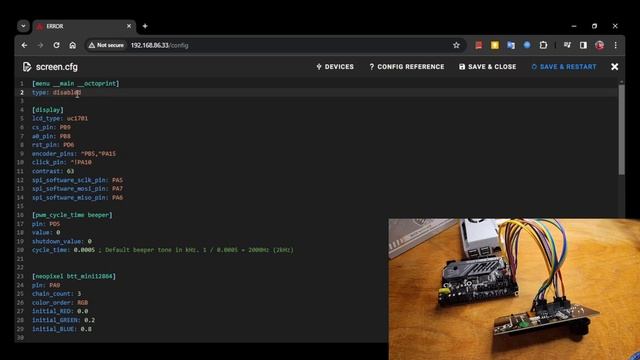
Task: Open the DEVICES dialog
Action: 335,67
